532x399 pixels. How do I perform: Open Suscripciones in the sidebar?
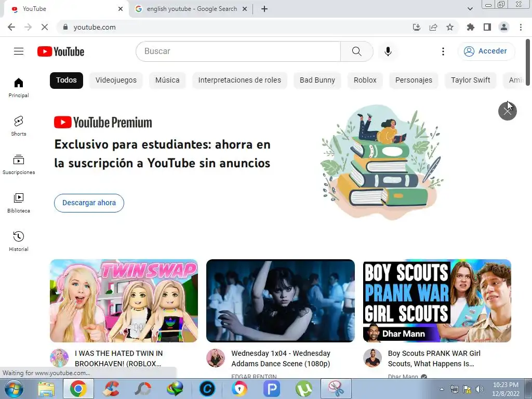pyautogui.click(x=19, y=164)
